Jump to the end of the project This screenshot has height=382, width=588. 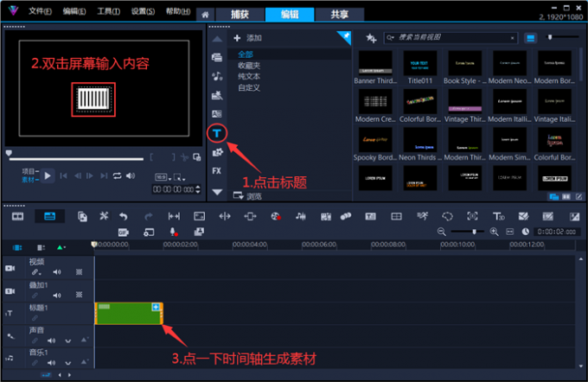[x=104, y=175]
